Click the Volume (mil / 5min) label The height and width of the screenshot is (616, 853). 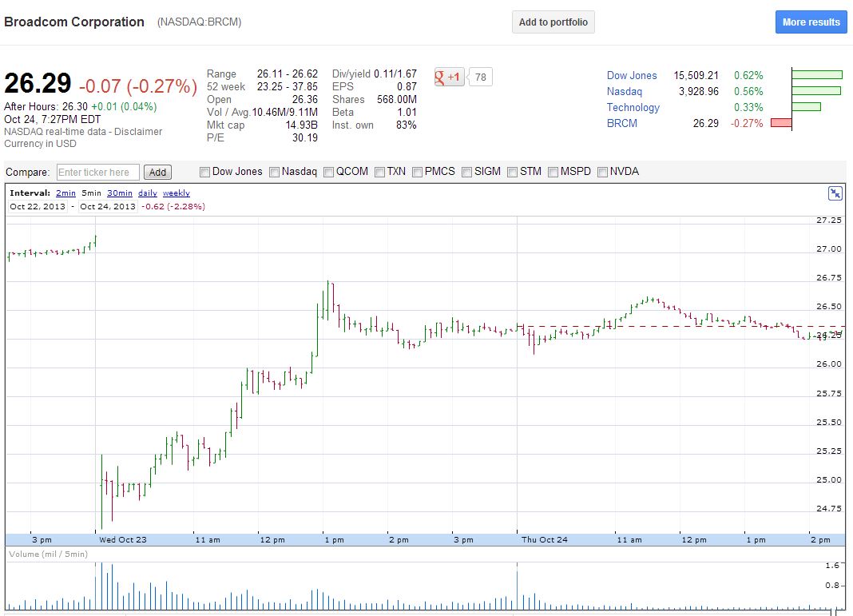coord(49,554)
